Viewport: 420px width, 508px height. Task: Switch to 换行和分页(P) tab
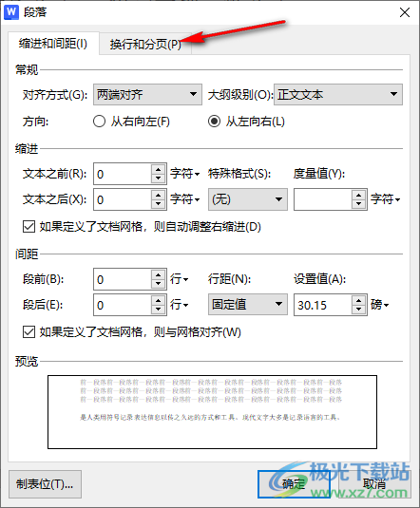[x=145, y=44]
